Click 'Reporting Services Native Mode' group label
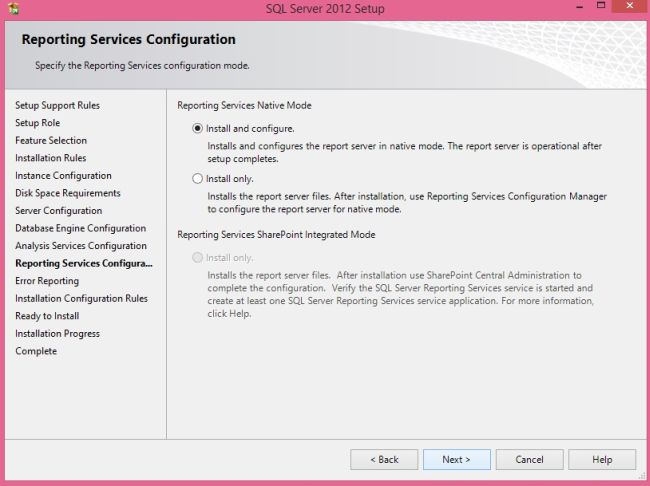The height and width of the screenshot is (486, 650). pos(245,105)
